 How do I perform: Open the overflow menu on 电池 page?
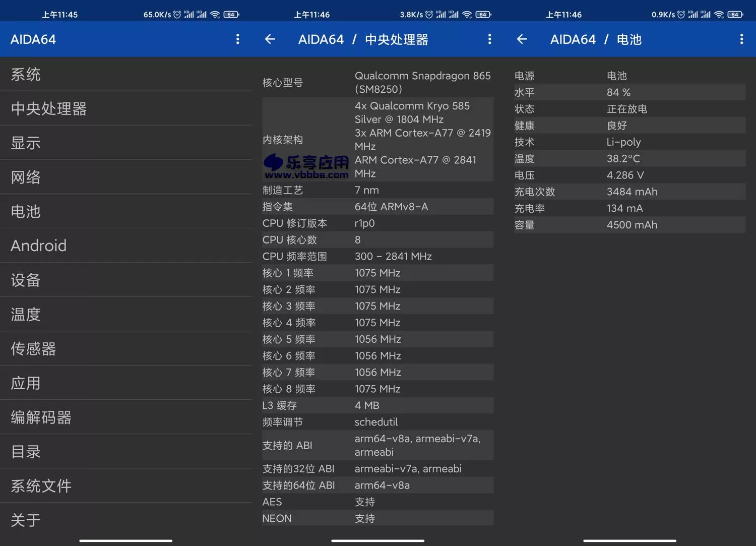coord(741,39)
